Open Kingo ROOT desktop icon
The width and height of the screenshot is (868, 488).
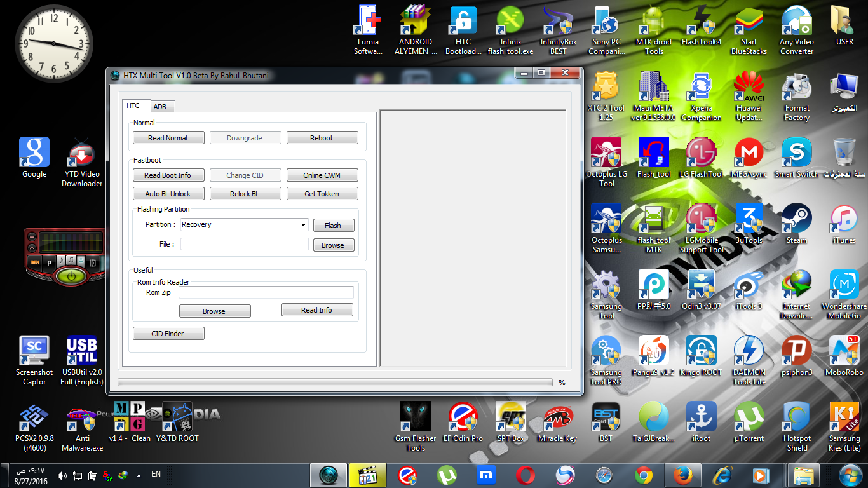coord(702,355)
